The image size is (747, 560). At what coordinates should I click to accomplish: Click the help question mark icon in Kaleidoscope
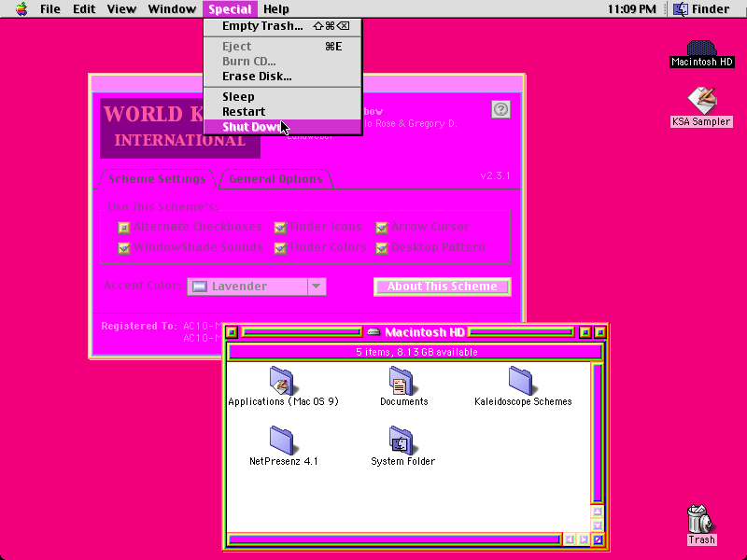click(500, 109)
